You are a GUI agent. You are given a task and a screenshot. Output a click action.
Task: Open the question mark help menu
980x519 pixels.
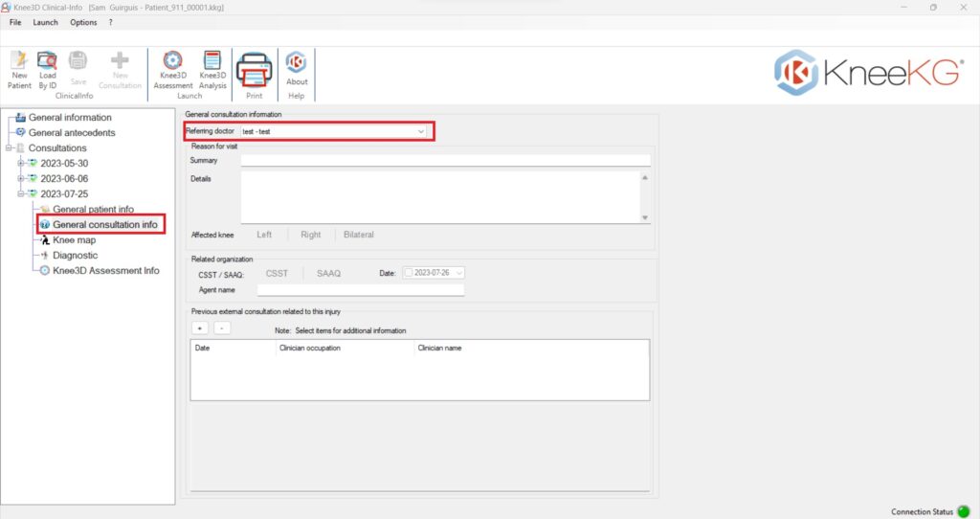[x=111, y=23]
